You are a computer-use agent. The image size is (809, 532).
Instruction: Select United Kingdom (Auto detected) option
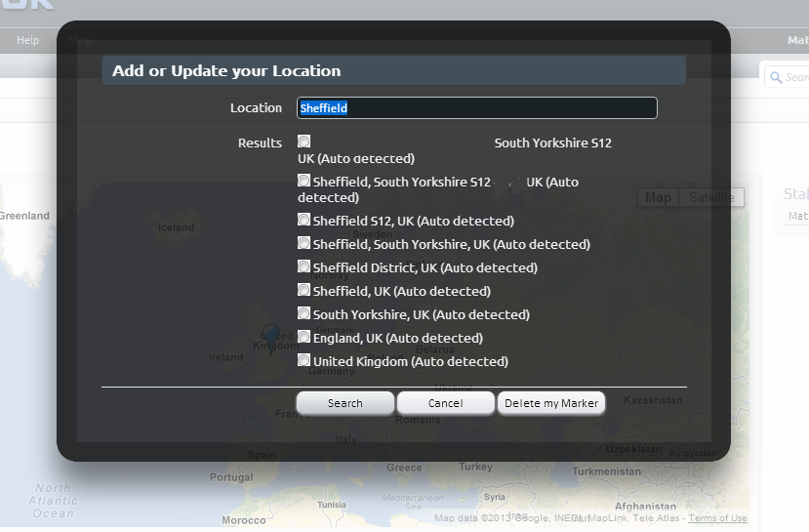click(303, 360)
